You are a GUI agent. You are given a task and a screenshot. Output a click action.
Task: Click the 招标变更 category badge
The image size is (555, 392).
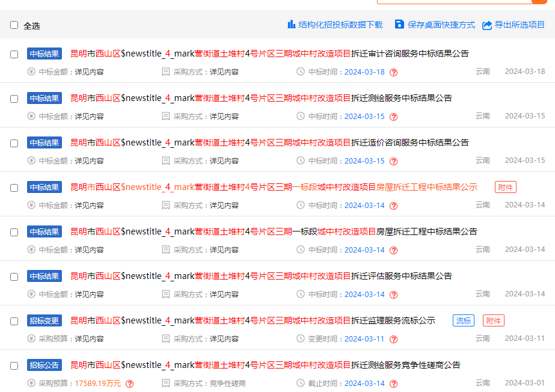(44, 320)
